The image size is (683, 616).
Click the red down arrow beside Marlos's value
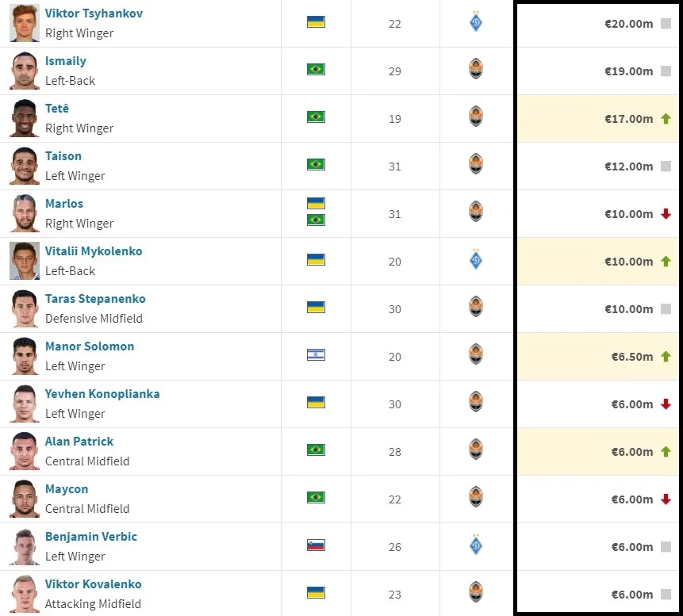(x=666, y=214)
